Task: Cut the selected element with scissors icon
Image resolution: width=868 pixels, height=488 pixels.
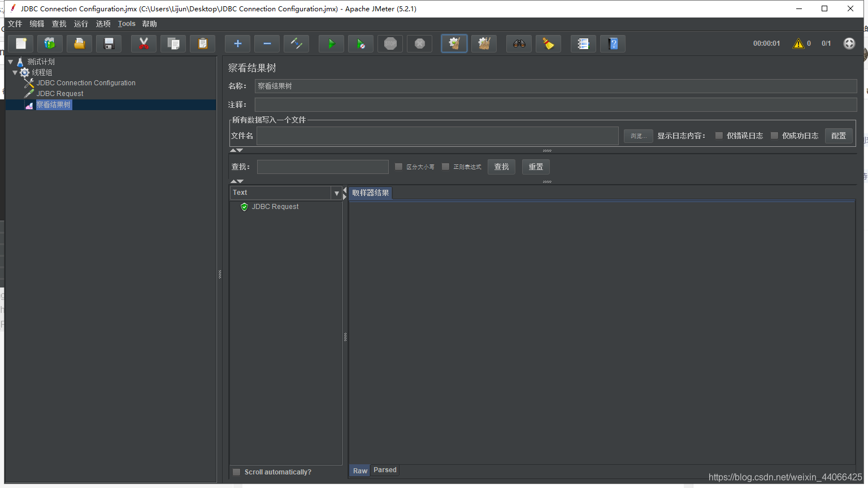Action: coord(144,43)
